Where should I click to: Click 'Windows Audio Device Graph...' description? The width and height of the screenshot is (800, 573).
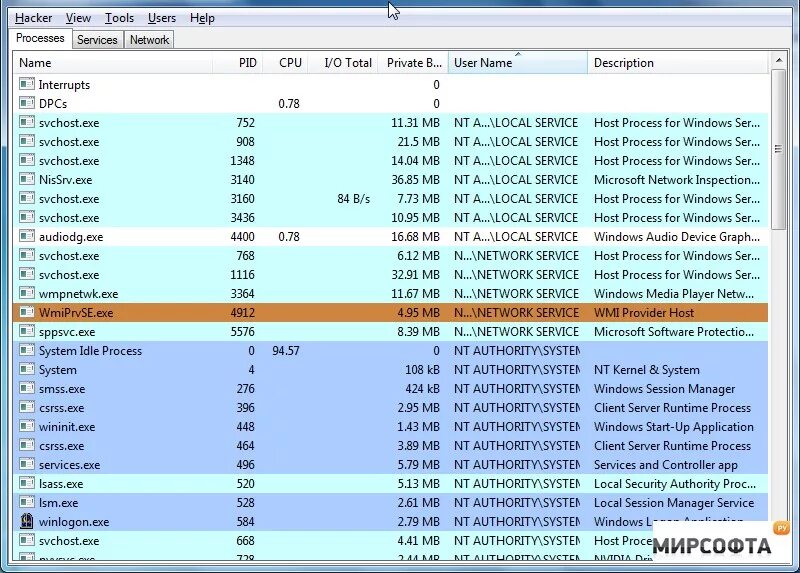coord(677,237)
